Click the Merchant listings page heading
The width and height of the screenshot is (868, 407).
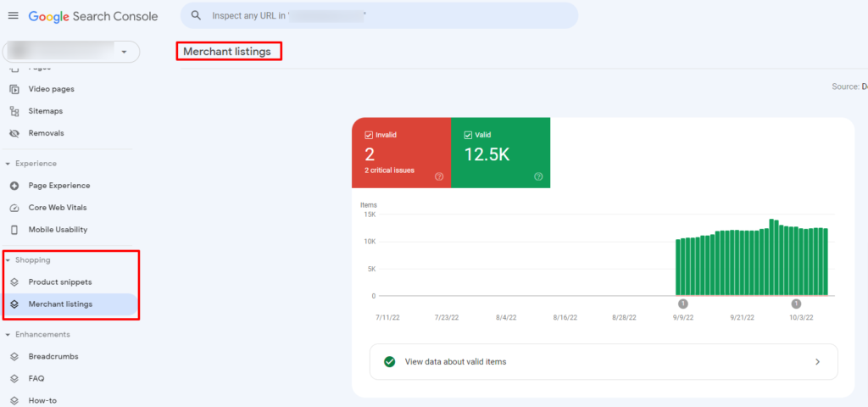tap(227, 52)
